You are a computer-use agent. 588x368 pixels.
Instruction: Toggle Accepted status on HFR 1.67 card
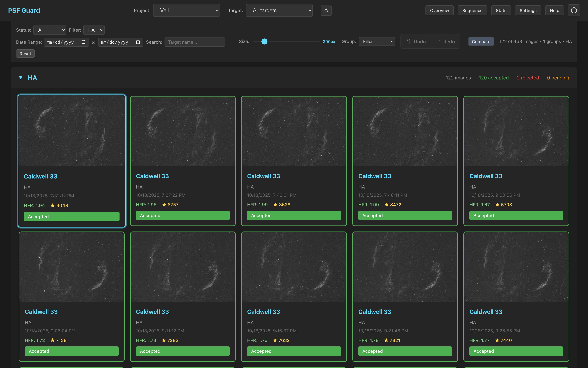(516, 215)
